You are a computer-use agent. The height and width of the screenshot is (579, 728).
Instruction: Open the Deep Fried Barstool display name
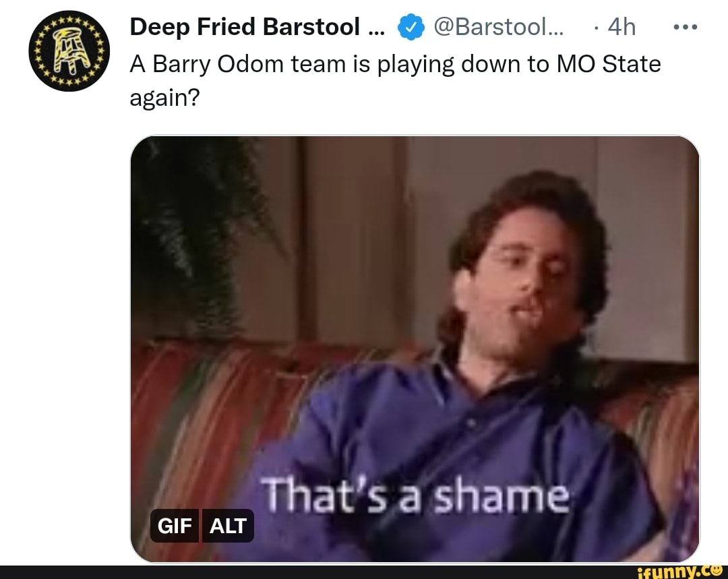click(x=257, y=26)
